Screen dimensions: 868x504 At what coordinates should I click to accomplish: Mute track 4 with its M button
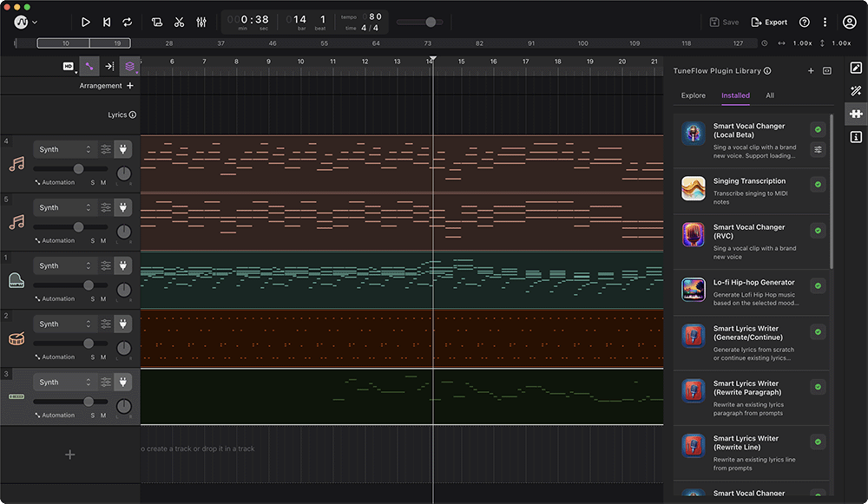click(103, 182)
